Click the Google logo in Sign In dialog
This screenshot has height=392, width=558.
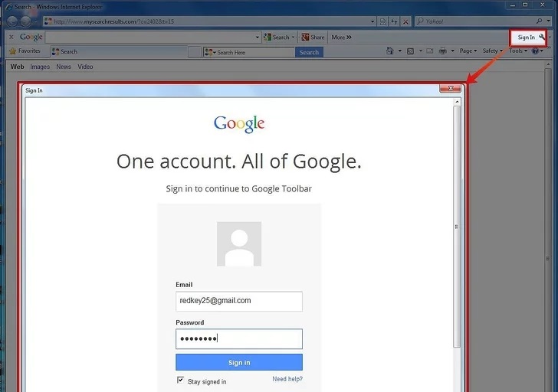[x=239, y=124]
